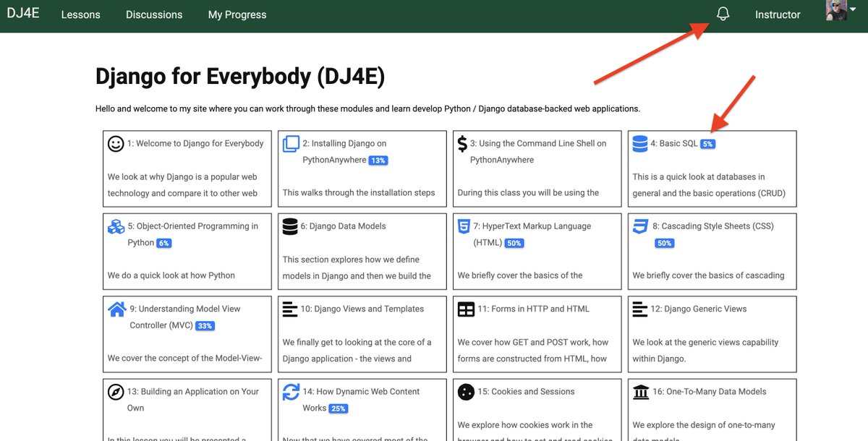Click the 25% badge on How Dynamic Web Content Works
Viewport: 868px width, 441px height.
[338, 408]
